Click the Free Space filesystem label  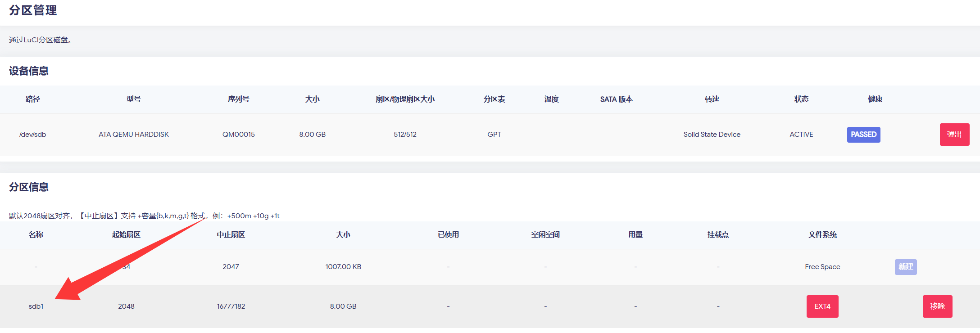click(822, 267)
